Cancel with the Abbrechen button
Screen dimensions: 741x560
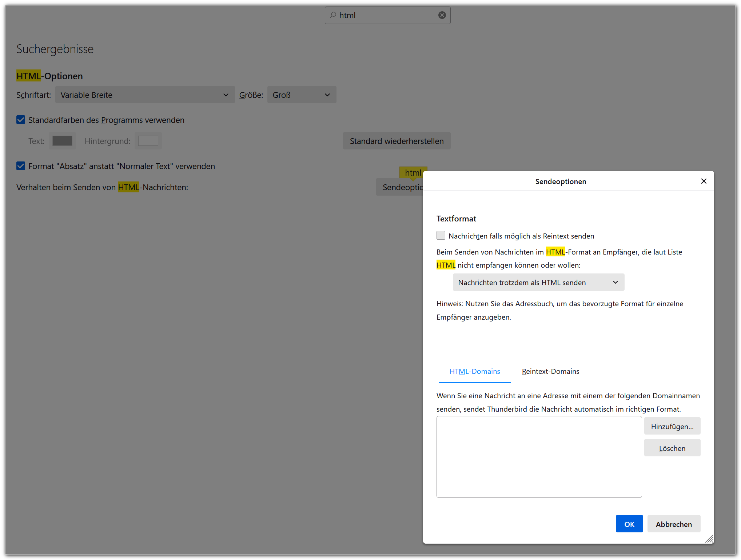point(673,524)
